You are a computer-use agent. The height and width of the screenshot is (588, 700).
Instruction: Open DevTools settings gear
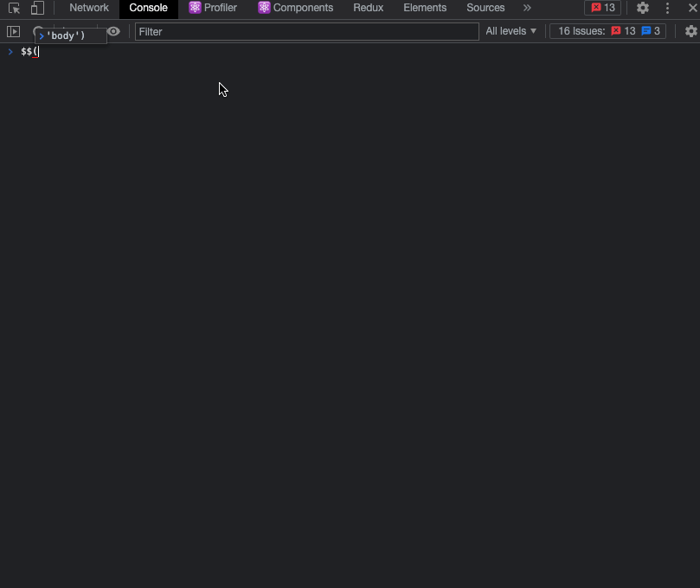[642, 8]
